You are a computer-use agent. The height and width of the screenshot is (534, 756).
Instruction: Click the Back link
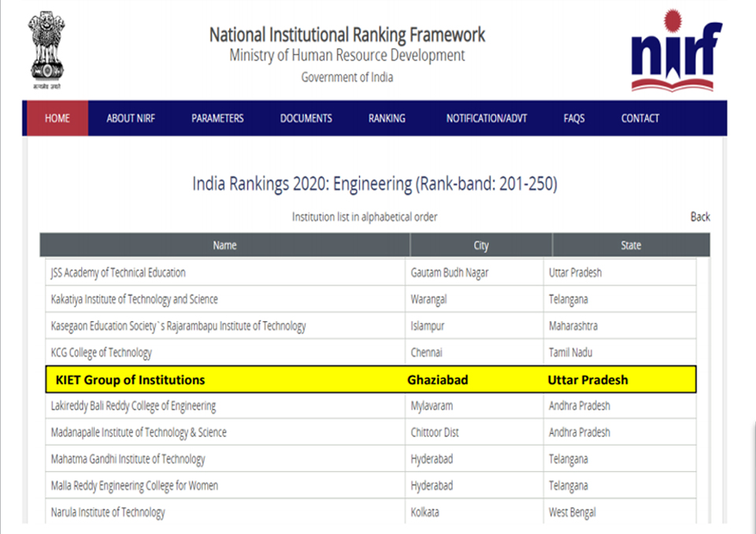pyautogui.click(x=699, y=217)
